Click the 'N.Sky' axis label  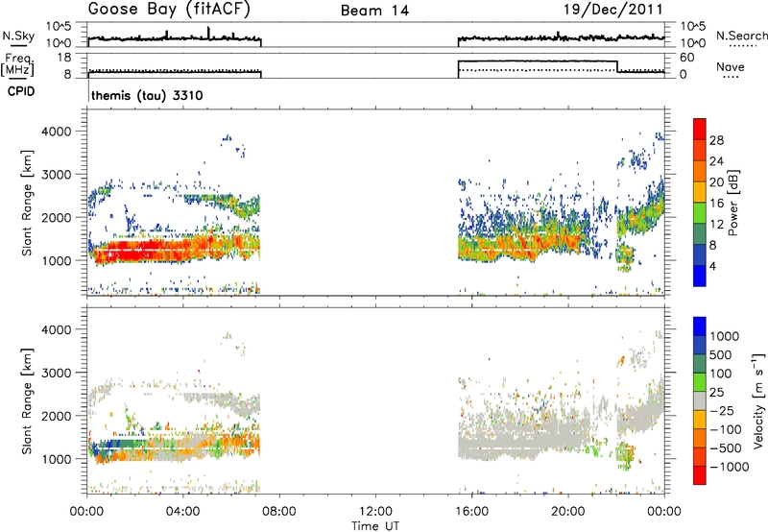(18, 36)
